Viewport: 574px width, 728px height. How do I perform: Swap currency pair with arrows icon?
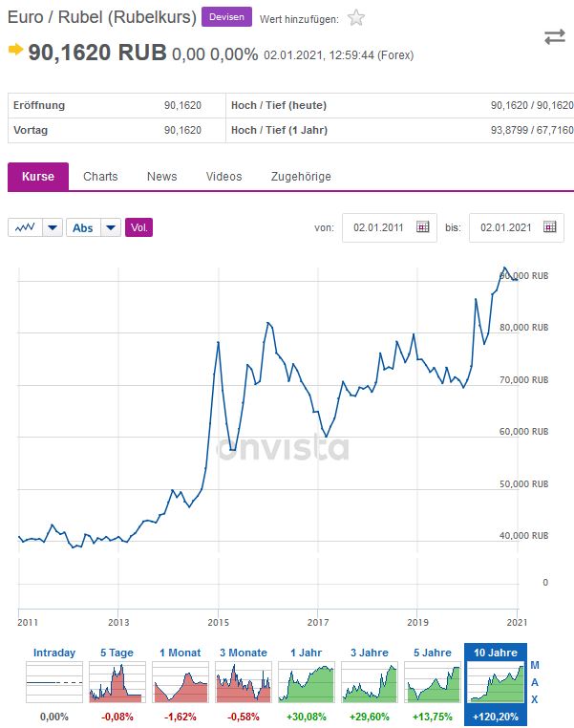point(555,37)
